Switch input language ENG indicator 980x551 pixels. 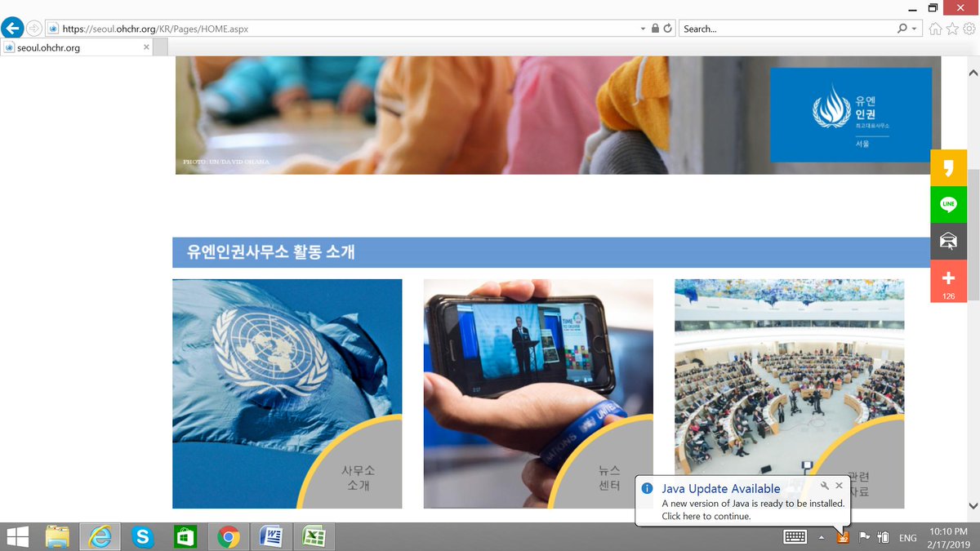[x=907, y=538]
